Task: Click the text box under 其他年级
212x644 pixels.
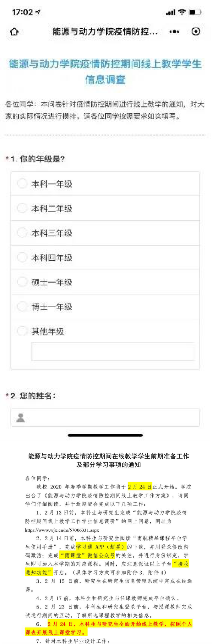Action: [x=113, y=351]
